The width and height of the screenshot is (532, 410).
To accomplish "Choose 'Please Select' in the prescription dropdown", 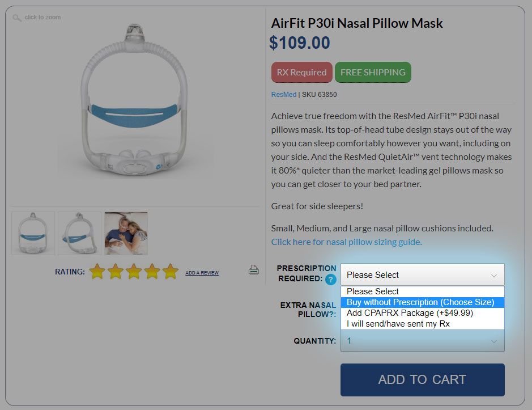I will coord(422,291).
